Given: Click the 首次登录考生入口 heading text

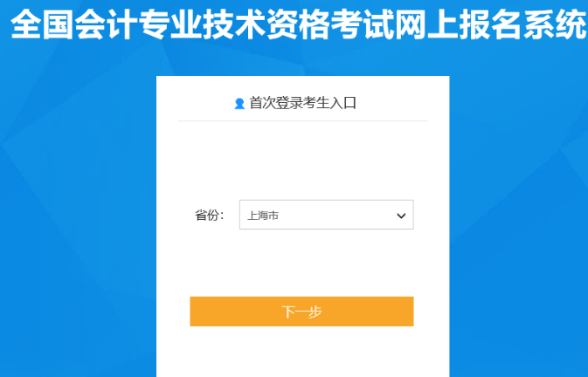Looking at the screenshot, I should pyautogui.click(x=302, y=103).
